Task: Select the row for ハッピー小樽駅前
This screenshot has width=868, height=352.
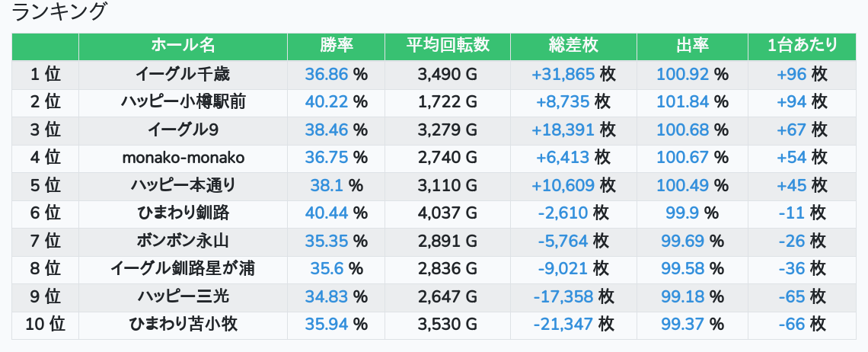Action: click(x=434, y=102)
